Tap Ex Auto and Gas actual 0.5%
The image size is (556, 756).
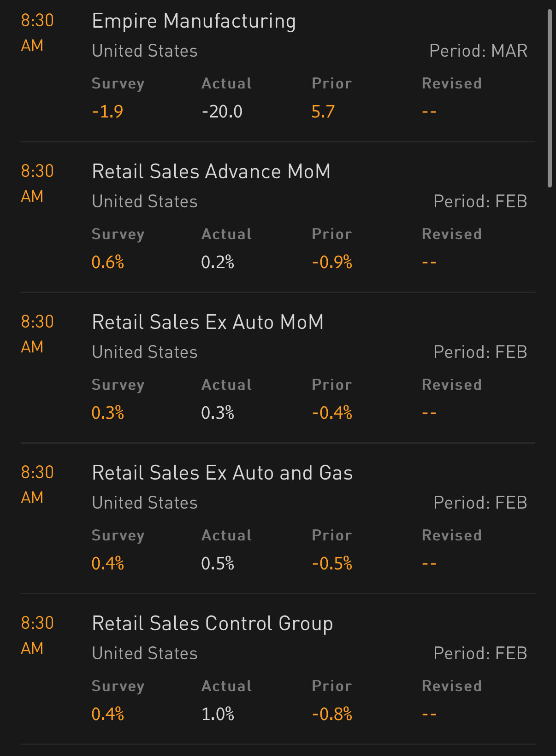(218, 563)
